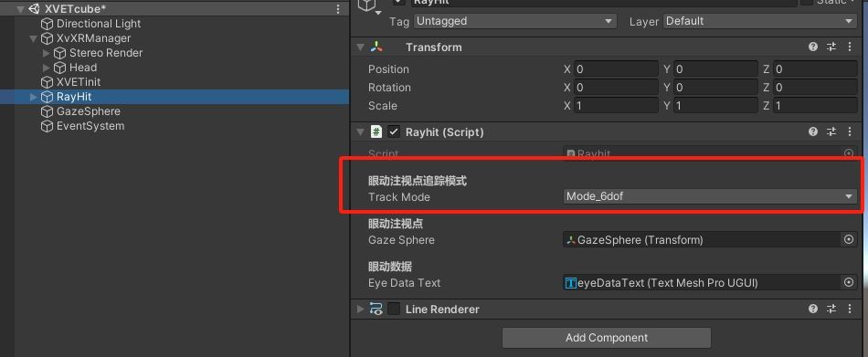Open Eye Data Text object picker

pyautogui.click(x=849, y=283)
